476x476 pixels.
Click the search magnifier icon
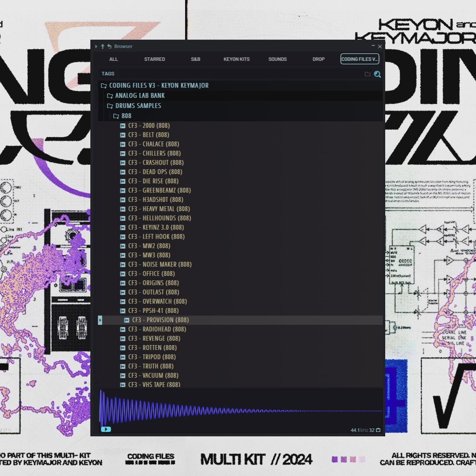(377, 74)
